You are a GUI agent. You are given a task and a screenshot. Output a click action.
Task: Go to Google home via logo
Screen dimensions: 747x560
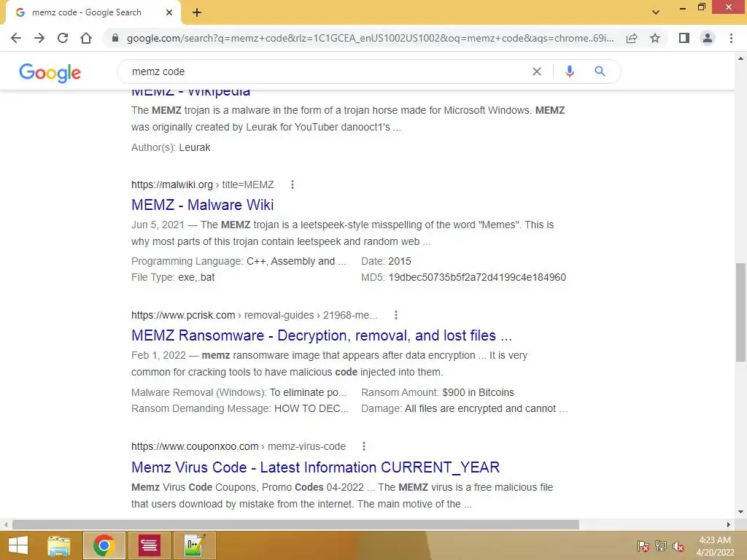click(x=50, y=72)
